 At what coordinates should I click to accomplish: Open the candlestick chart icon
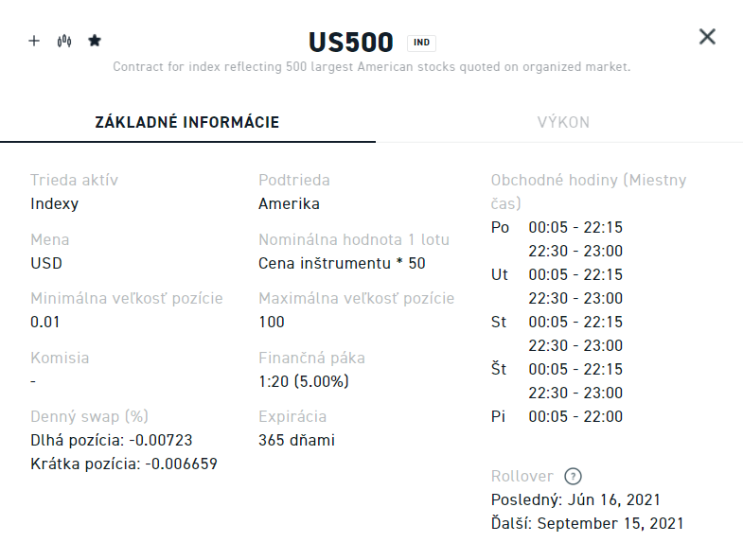pos(64,41)
